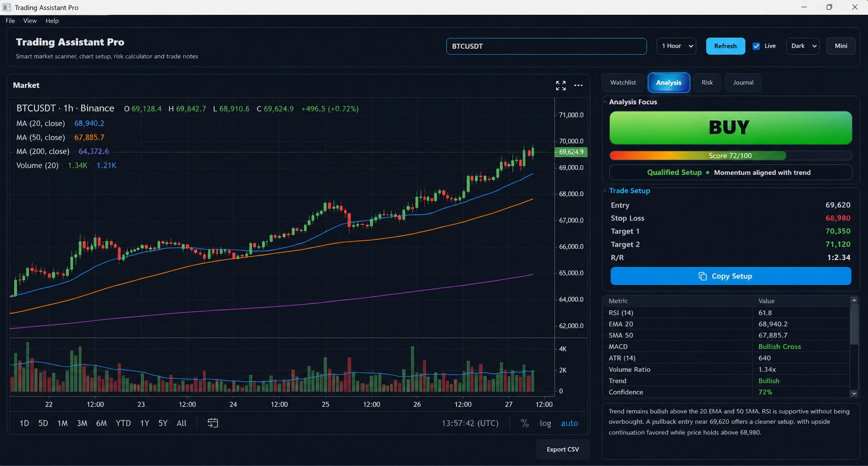Click the RSI (14) metric row

pos(726,313)
